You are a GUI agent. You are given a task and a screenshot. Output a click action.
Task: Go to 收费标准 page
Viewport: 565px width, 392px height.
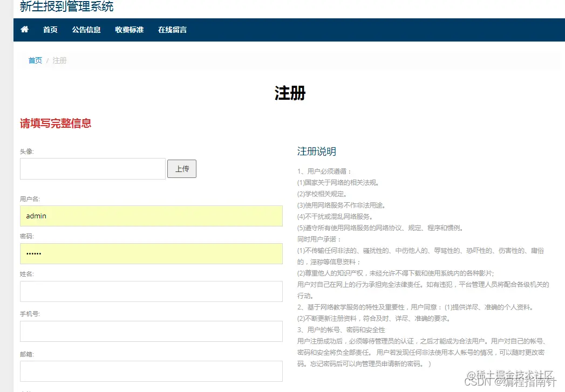tap(130, 30)
